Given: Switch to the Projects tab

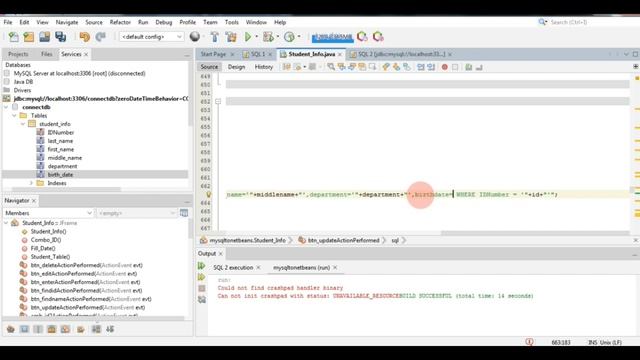Looking at the screenshot, I should coord(18,54).
